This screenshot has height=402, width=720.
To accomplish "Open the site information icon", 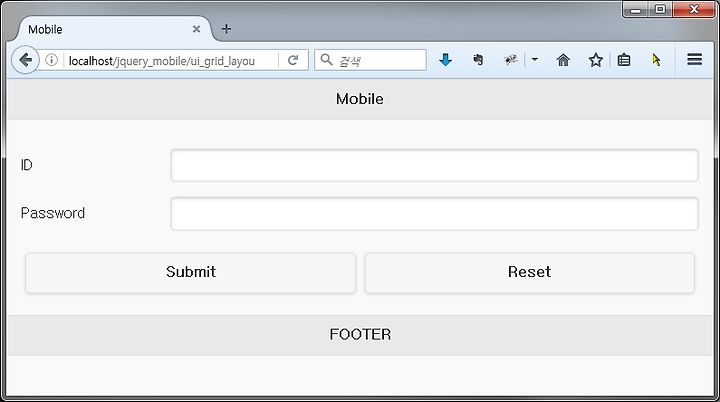I will click(51, 60).
